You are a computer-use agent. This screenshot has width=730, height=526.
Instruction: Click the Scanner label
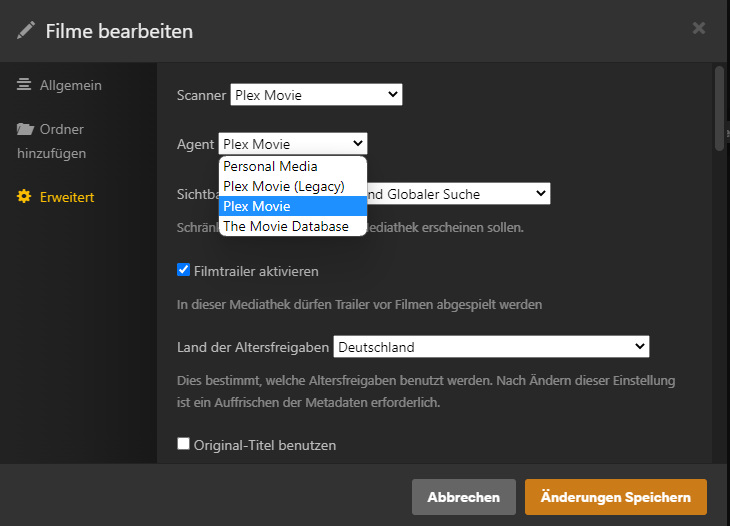201,95
